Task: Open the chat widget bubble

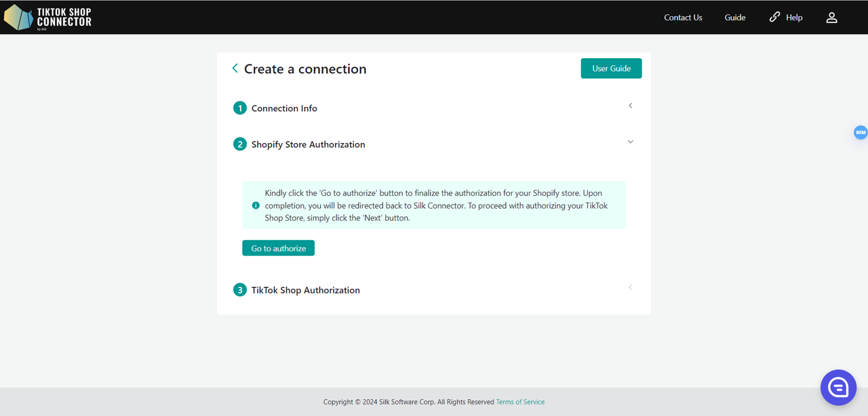Action: point(838,388)
